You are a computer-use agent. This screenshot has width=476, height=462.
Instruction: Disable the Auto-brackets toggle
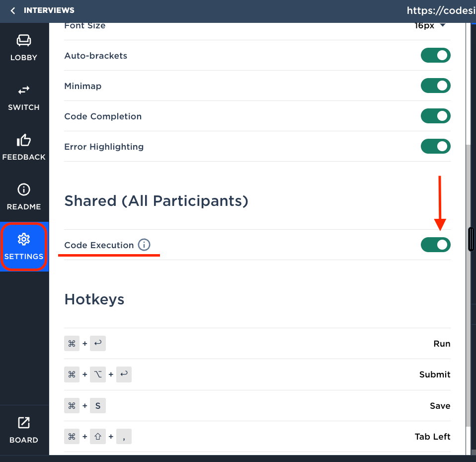[435, 55]
